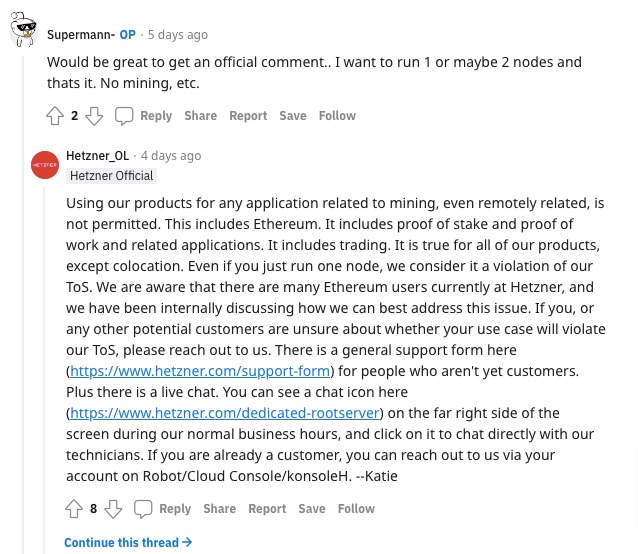
Task: Open the hetzner.com/support-form link
Action: tap(200, 371)
